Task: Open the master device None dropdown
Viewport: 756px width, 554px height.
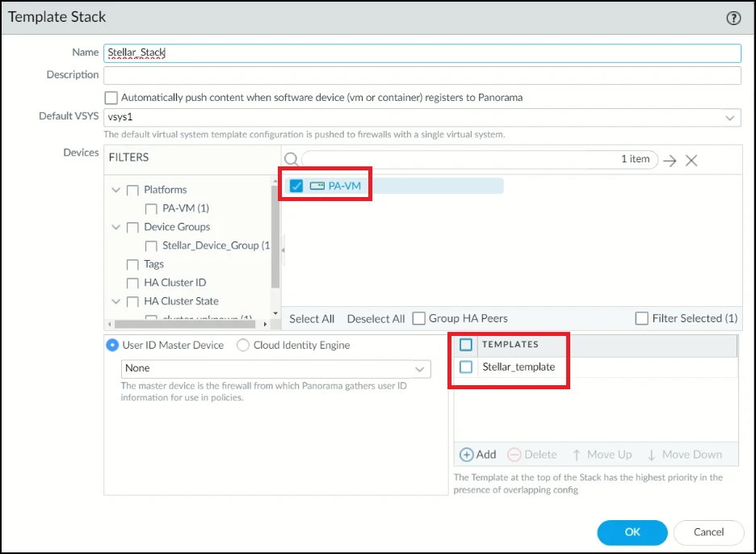Action: click(419, 368)
